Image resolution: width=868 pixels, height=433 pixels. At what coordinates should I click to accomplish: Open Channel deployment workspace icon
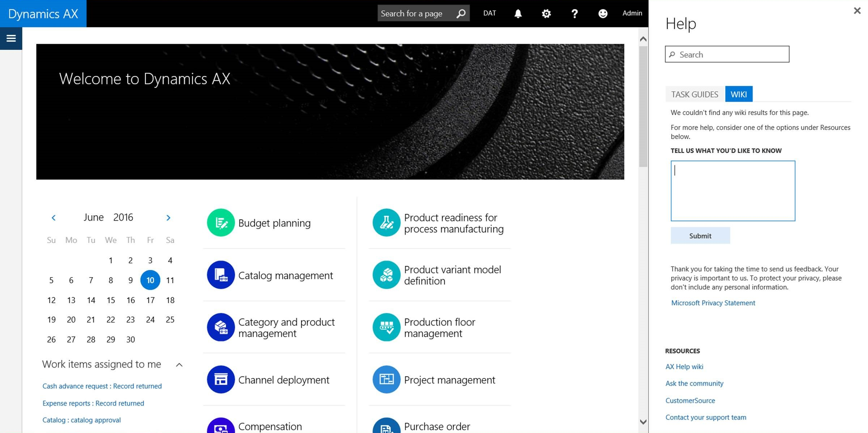221,379
